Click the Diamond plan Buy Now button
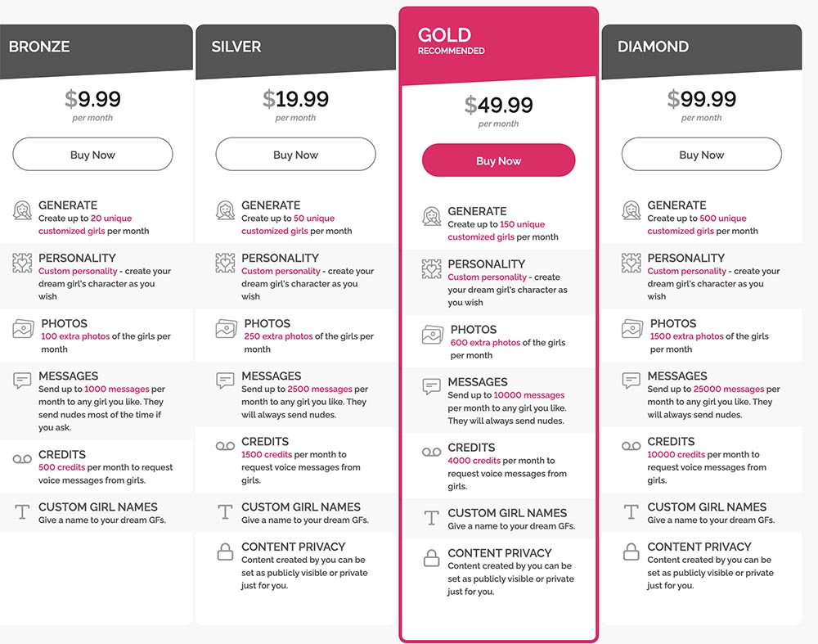The height and width of the screenshot is (644, 818). 701,155
